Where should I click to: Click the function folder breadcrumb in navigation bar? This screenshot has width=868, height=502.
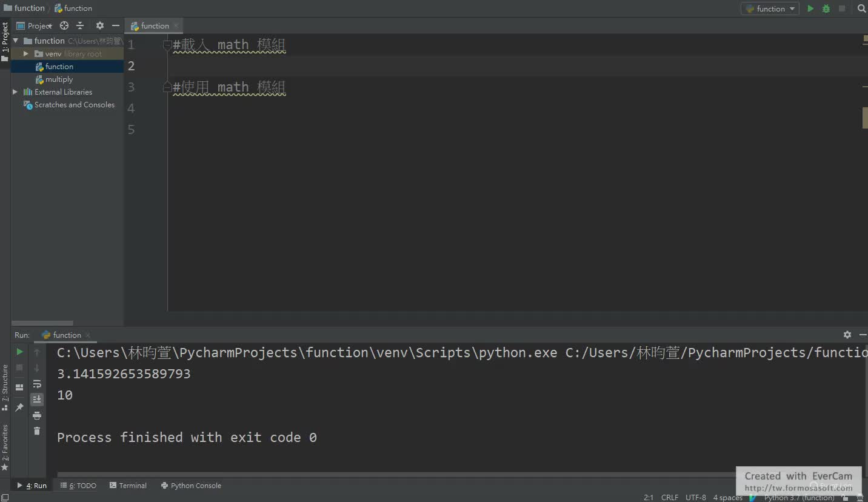point(24,8)
